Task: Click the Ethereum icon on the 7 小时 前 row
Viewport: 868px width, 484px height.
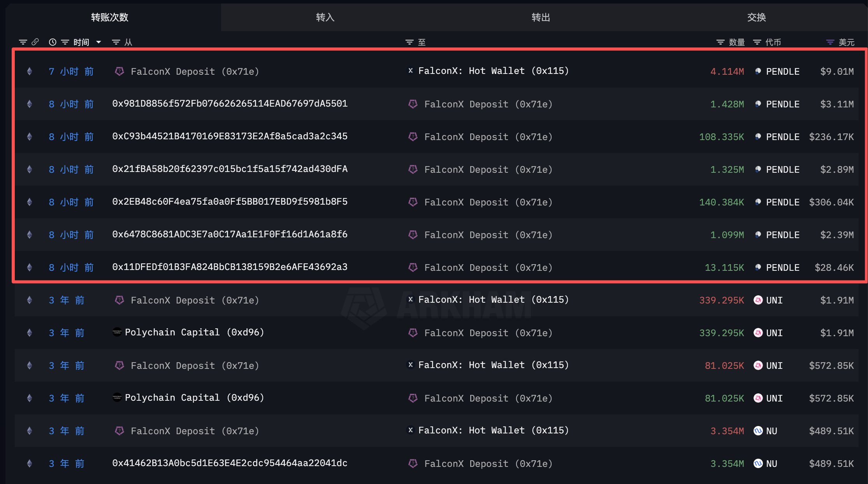Action: coord(29,71)
